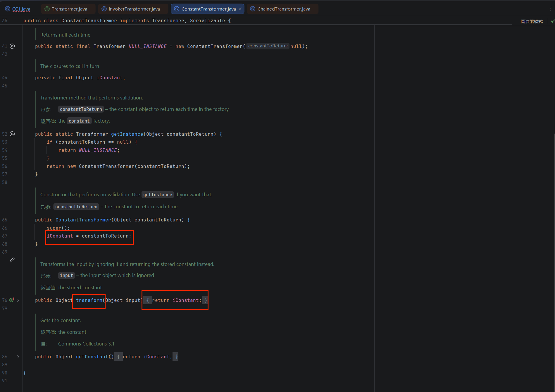Open the editor tabs overflow menu (three dots)

pos(551,9)
